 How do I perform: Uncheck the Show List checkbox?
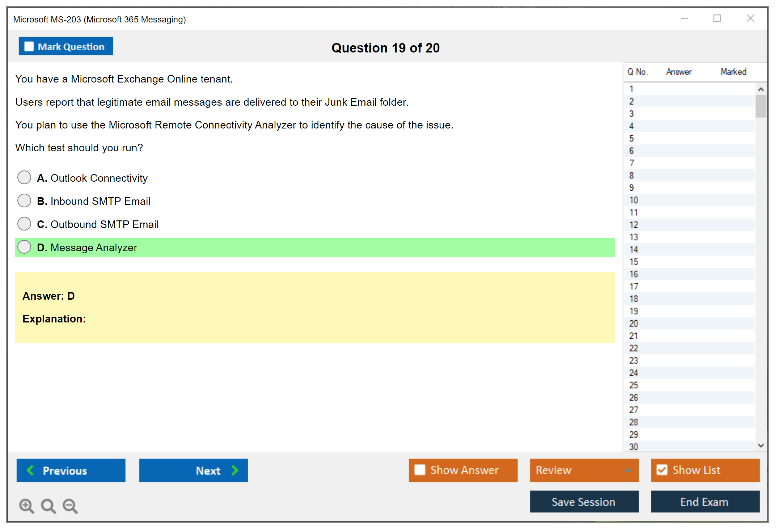click(662, 470)
